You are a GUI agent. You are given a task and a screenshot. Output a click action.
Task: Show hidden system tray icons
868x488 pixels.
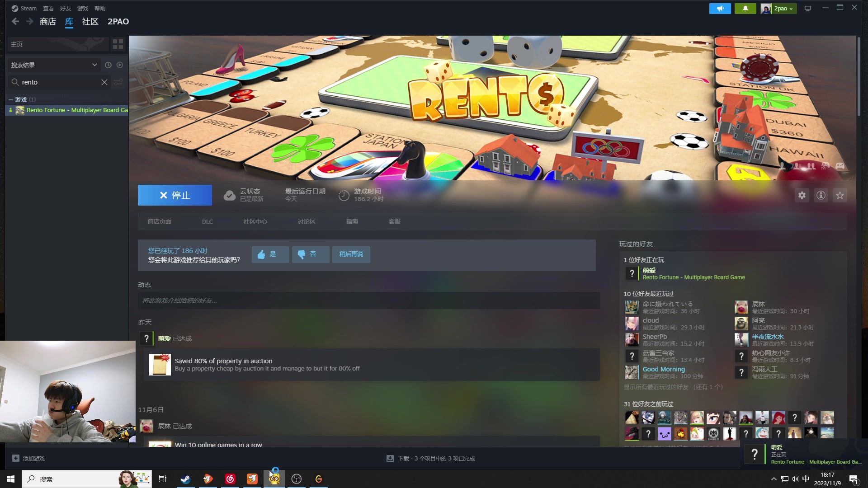[774, 479]
